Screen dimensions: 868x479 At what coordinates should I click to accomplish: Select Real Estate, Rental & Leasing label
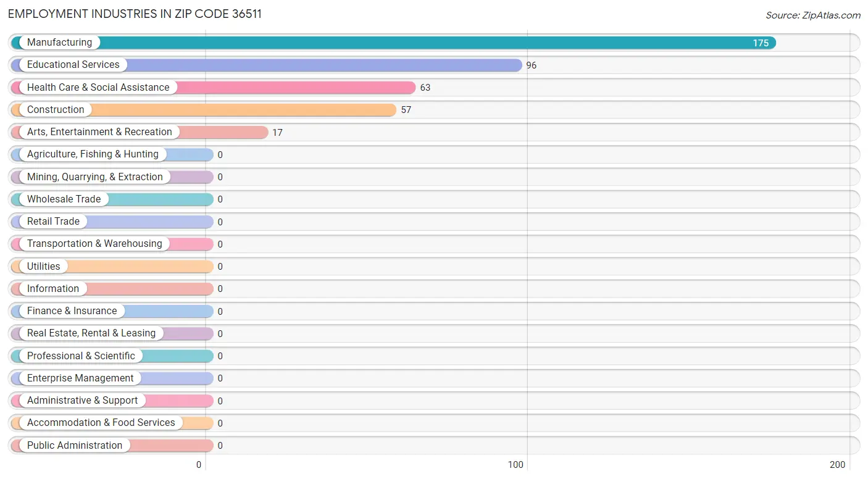[91, 333]
